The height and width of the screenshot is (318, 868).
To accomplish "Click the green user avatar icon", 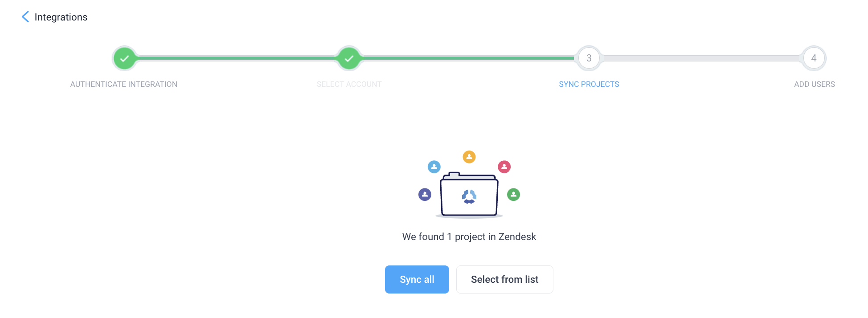I will [x=513, y=195].
